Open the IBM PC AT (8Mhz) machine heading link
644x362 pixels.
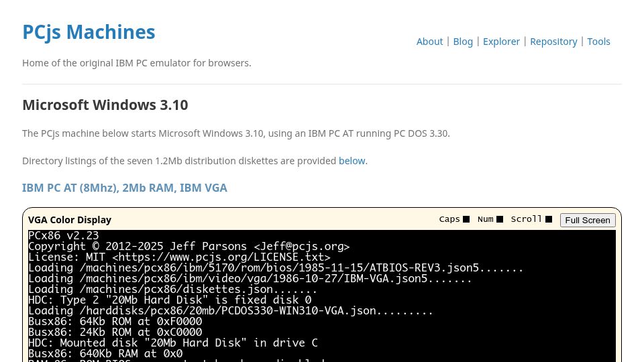[125, 188]
